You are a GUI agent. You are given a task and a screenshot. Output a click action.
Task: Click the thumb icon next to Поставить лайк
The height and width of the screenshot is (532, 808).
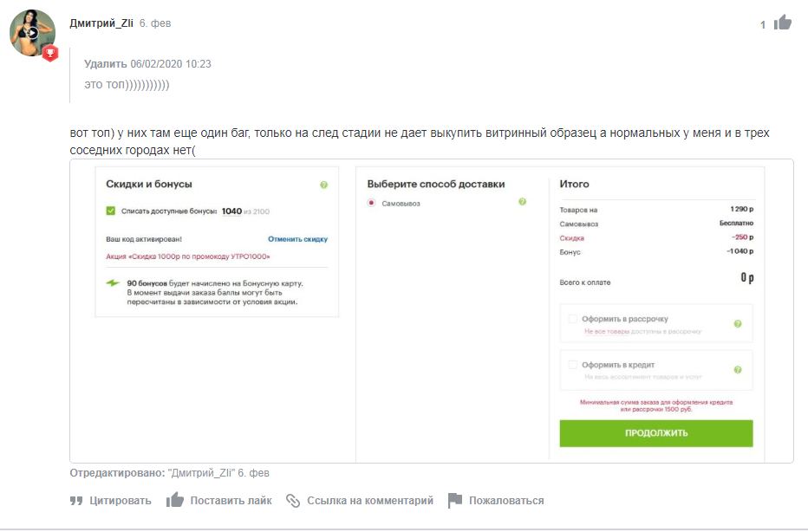point(174,500)
